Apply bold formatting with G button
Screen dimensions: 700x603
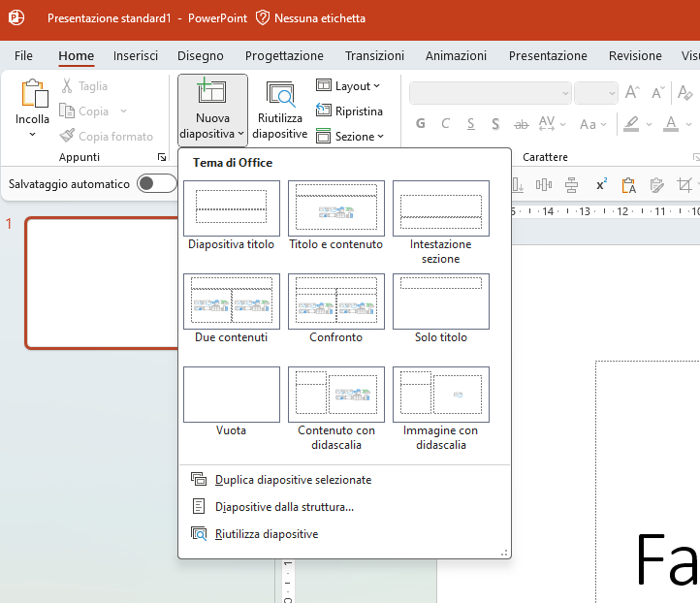(421, 124)
